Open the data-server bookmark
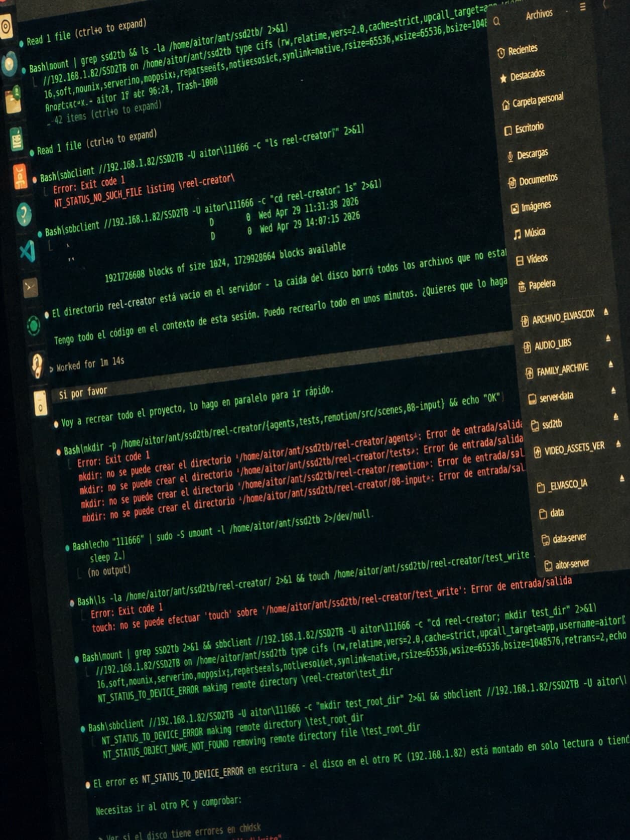The width and height of the screenshot is (630, 840). pos(564,539)
